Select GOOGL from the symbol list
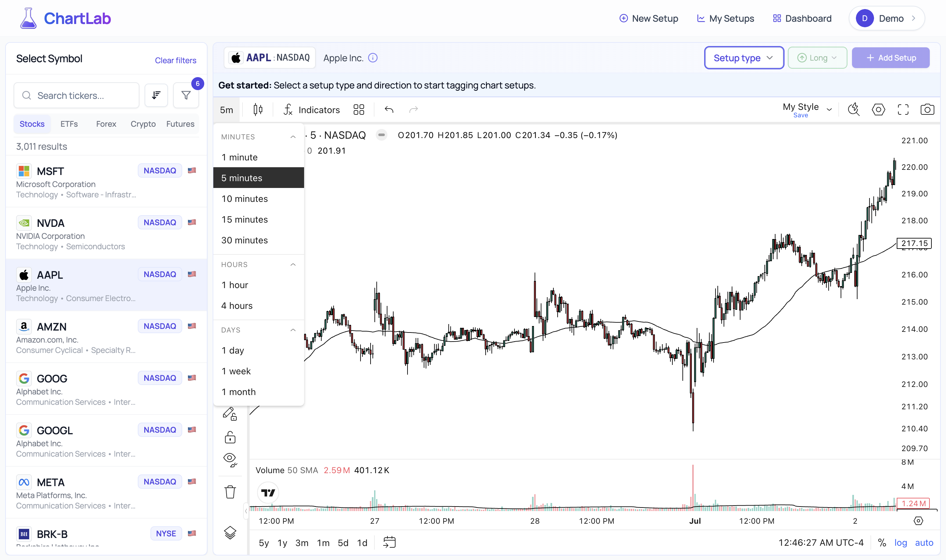The image size is (946, 560). click(106, 441)
